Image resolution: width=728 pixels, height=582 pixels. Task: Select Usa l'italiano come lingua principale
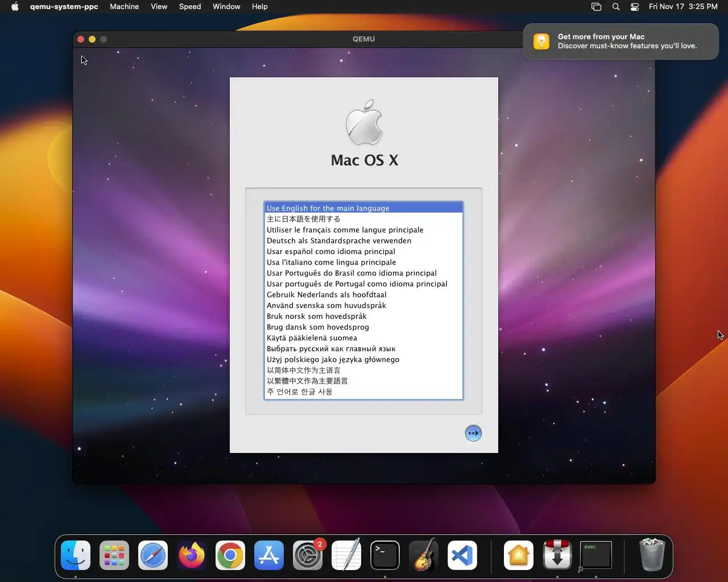[363, 262]
